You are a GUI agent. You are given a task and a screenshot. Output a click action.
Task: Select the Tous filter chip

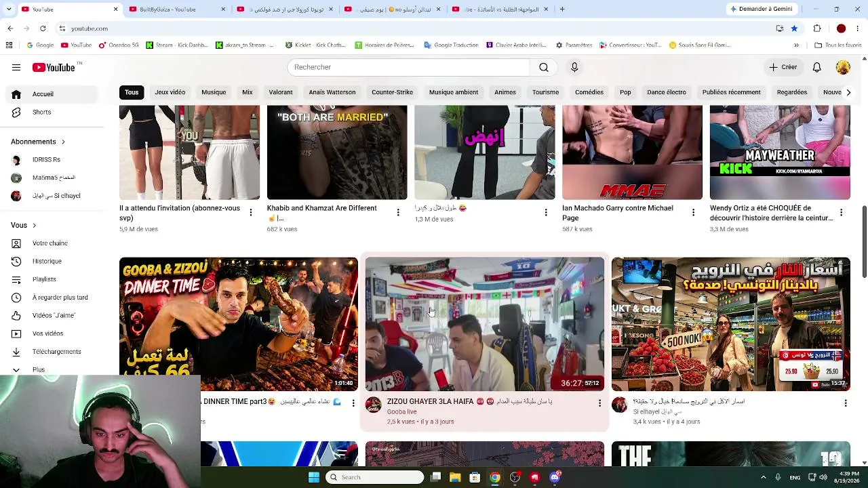(x=132, y=92)
